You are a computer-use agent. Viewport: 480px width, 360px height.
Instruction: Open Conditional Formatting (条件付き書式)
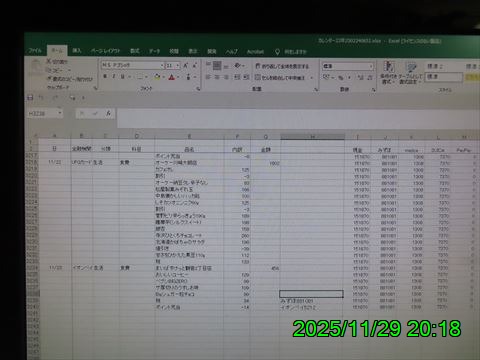[x=388, y=72]
